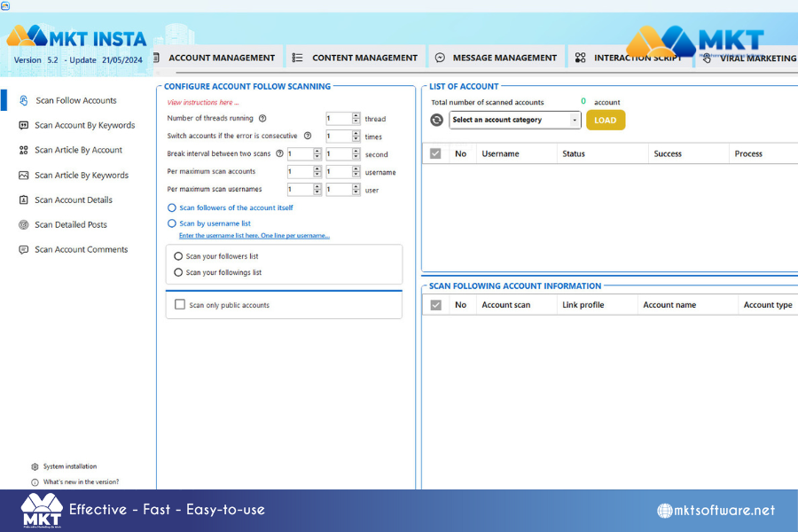Click first max scan accounts spinner arrows

coord(317,172)
